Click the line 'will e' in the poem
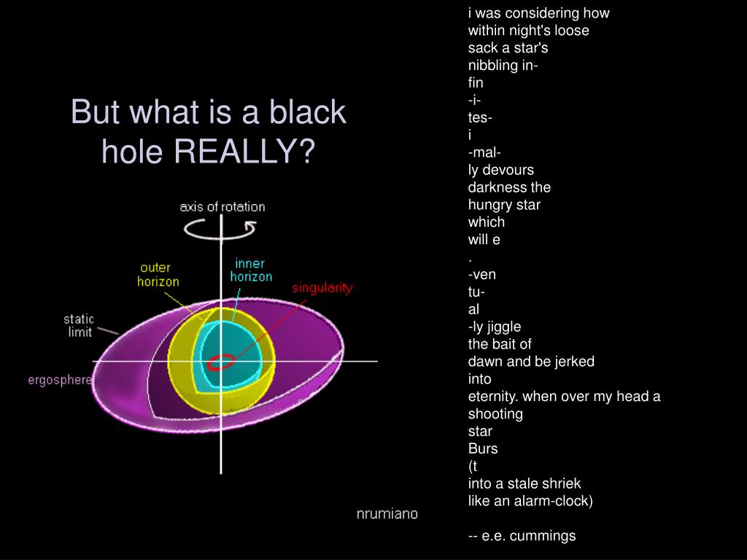Image resolution: width=747 pixels, height=560 pixels. (x=484, y=239)
